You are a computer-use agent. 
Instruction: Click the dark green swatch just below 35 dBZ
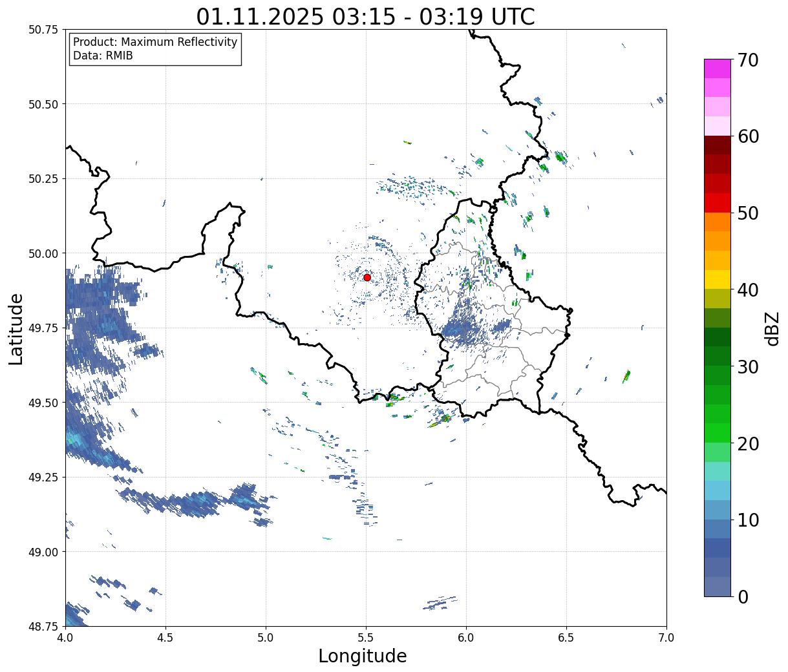coord(717,337)
